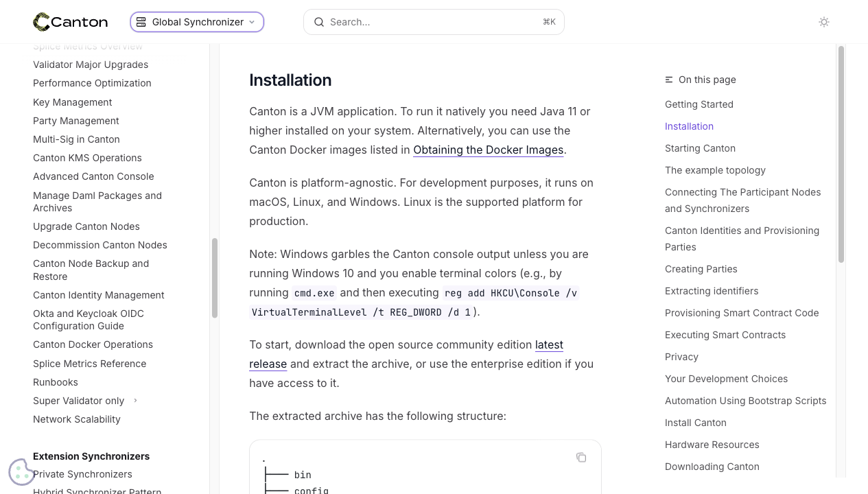Screen dimensions: 868x494
Task: Jump to Installation in On this page
Action: click(689, 126)
